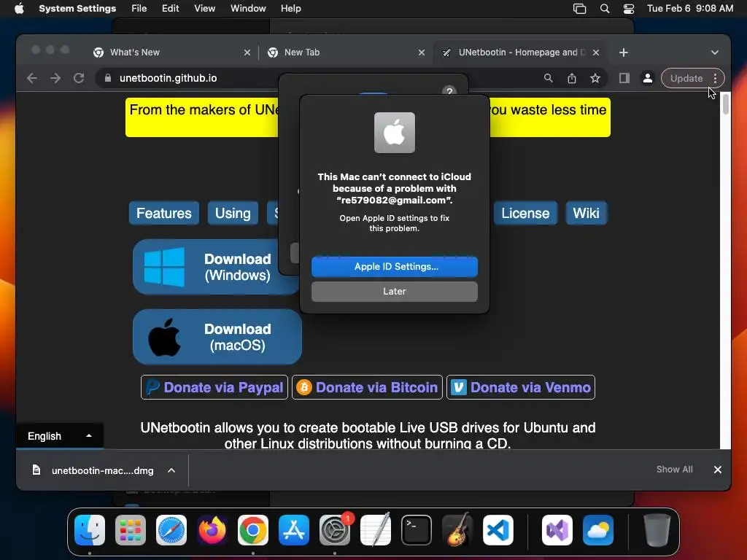Click Donate via Venmo

521,387
